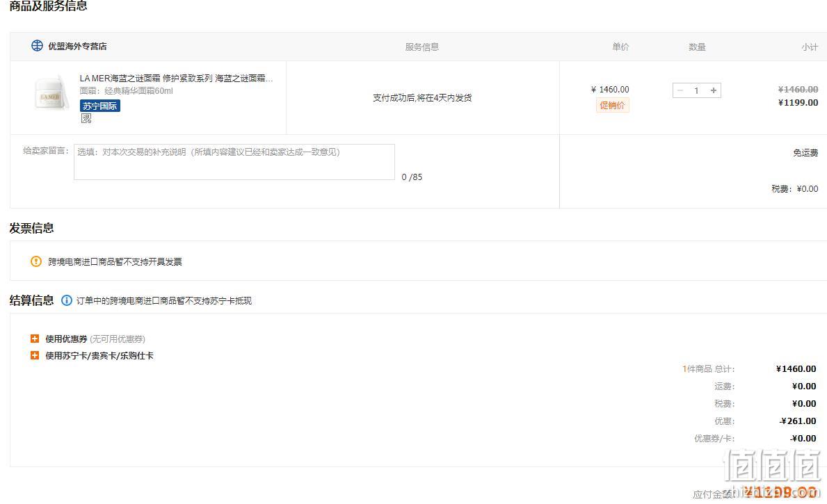Viewport: 827px width, 504px height.
Task: Click the 跨境电商进口商品暂不支持开具发票 notice
Action: click(x=115, y=262)
